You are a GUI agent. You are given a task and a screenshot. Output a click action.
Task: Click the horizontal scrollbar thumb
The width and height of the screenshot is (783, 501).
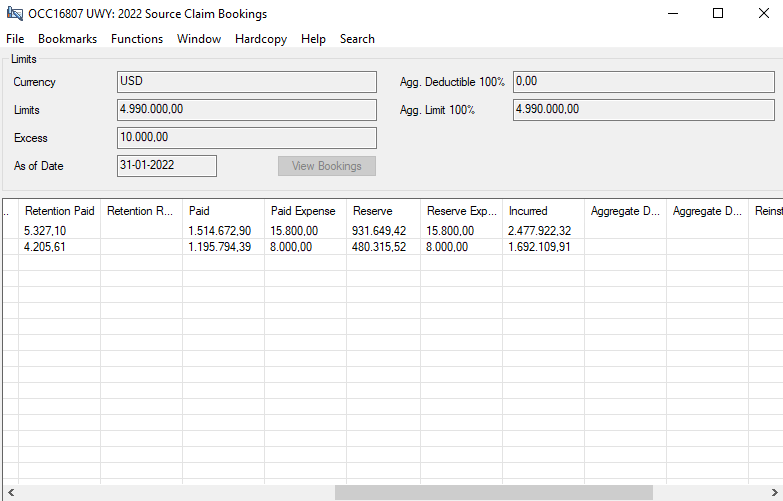(493, 493)
